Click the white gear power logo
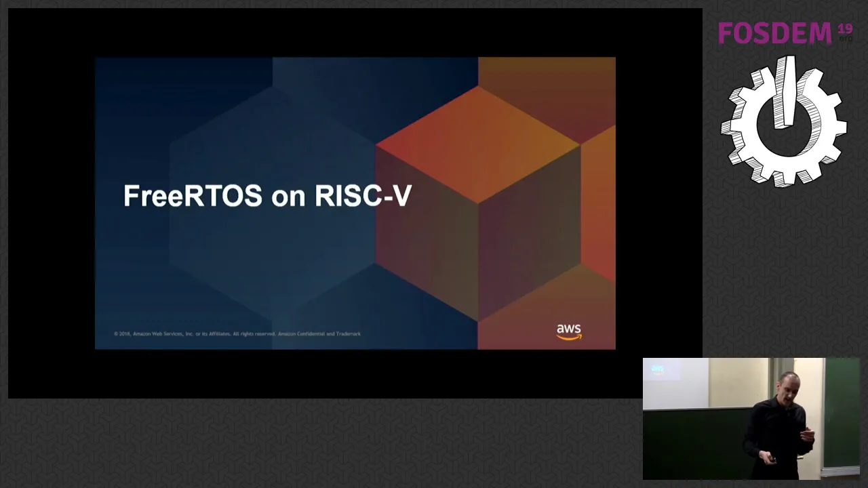The image size is (868, 488). 783,122
